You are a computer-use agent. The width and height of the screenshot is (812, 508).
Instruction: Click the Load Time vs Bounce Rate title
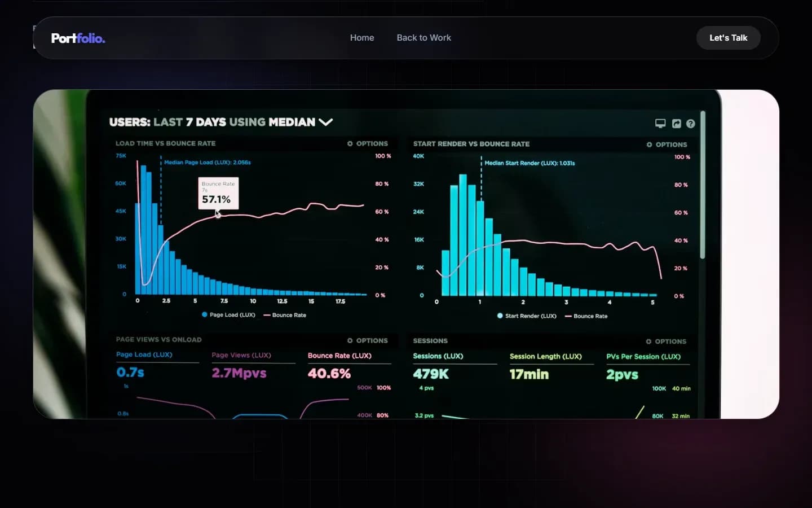click(166, 143)
